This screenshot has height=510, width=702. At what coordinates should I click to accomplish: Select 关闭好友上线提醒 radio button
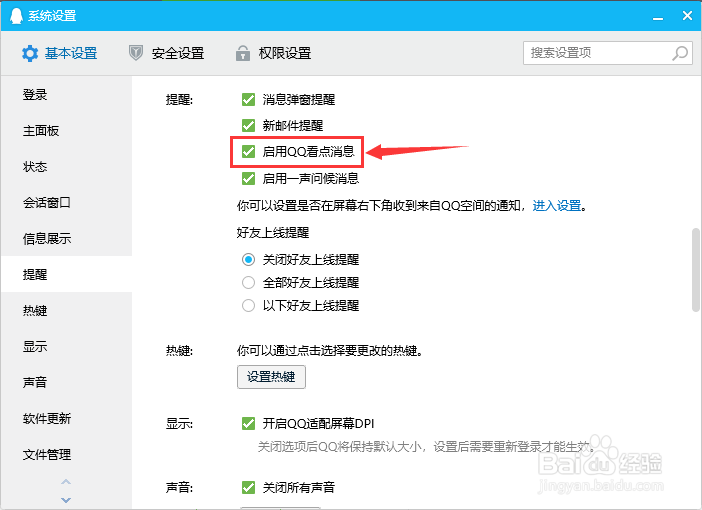248,259
